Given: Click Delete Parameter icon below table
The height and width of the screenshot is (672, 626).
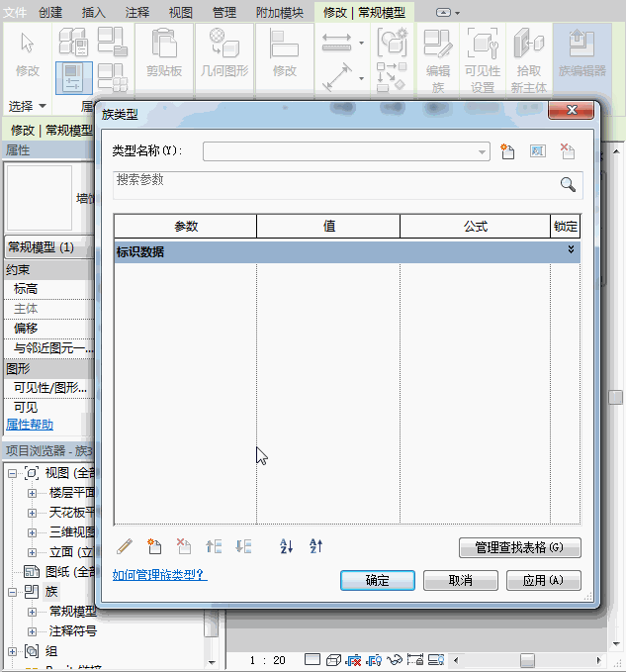Looking at the screenshot, I should click(183, 546).
